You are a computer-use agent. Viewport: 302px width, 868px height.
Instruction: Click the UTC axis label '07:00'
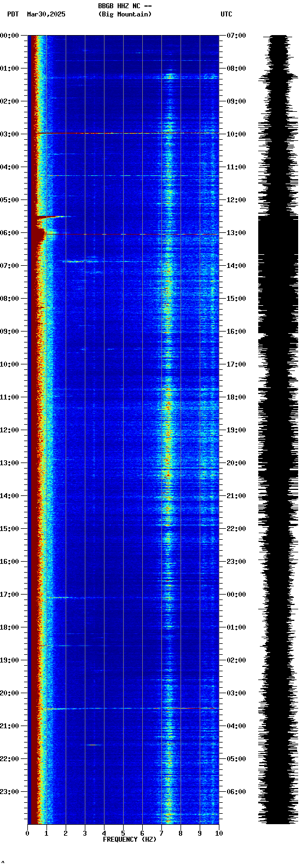click(x=236, y=36)
